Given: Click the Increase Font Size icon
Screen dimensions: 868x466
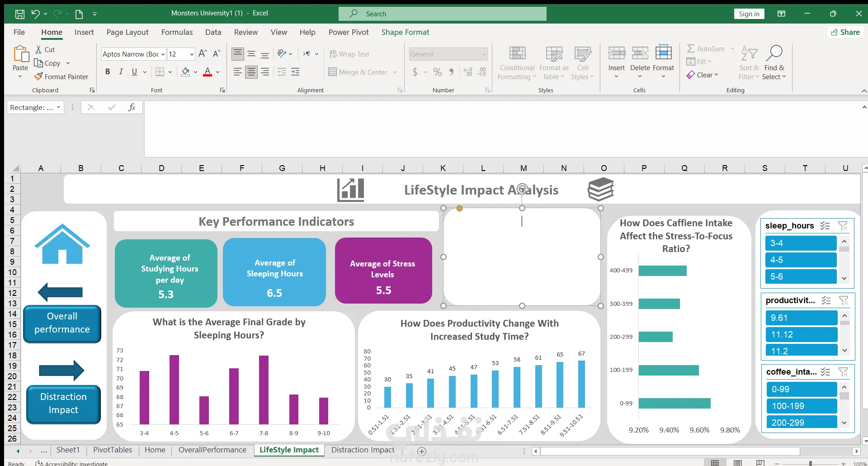Looking at the screenshot, I should coord(203,54).
